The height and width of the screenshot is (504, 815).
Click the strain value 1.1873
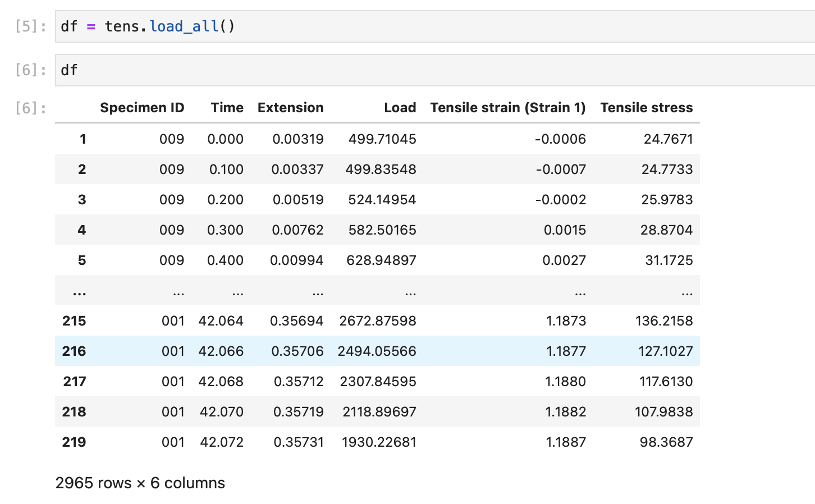pyautogui.click(x=566, y=321)
